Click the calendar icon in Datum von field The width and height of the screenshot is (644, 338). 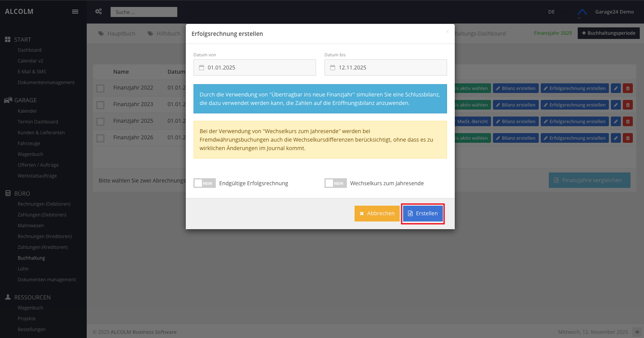tap(202, 68)
